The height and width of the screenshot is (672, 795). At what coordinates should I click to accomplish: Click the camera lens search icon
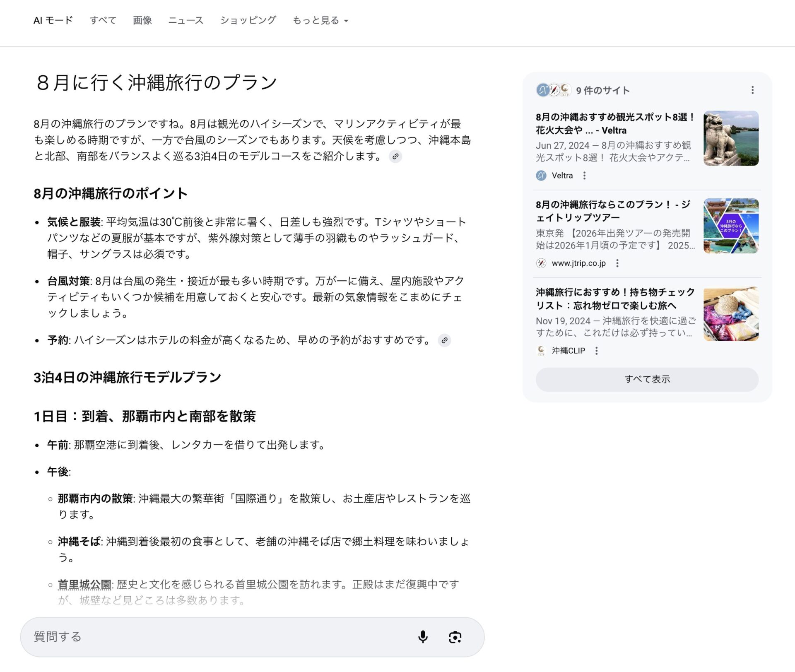pos(455,637)
